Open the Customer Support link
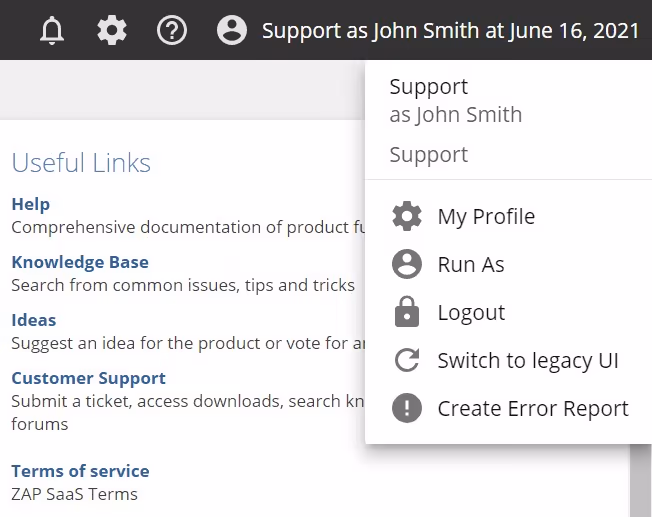Image resolution: width=652 pixels, height=517 pixels. point(88,378)
